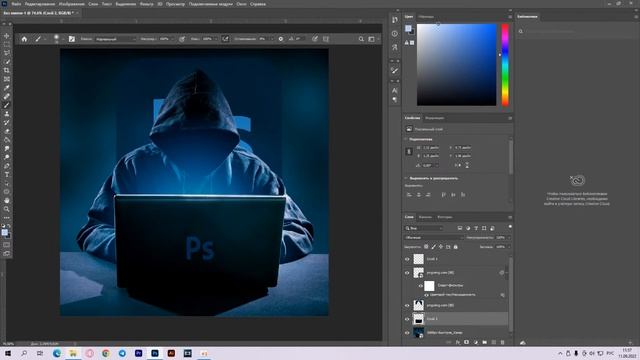Open brush settings panel from options bar
The image size is (640, 360).
[x=72, y=39]
